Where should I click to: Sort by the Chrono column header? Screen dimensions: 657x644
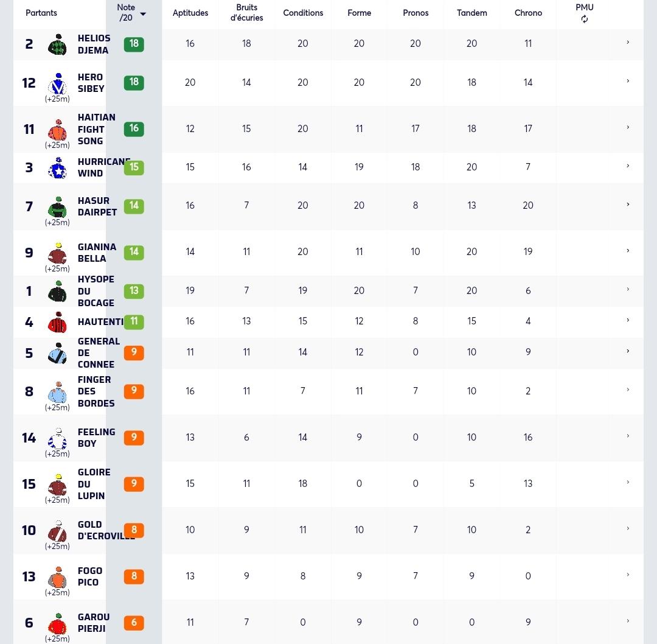click(x=528, y=13)
